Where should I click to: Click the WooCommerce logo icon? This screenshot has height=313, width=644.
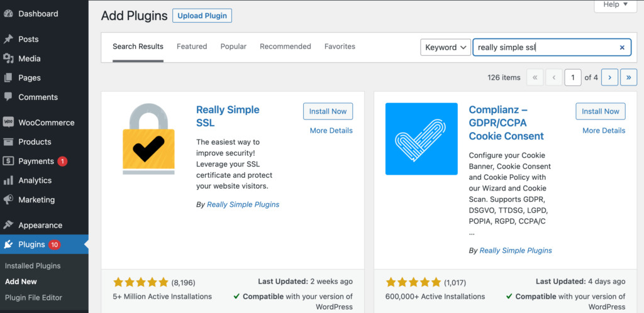(9, 123)
